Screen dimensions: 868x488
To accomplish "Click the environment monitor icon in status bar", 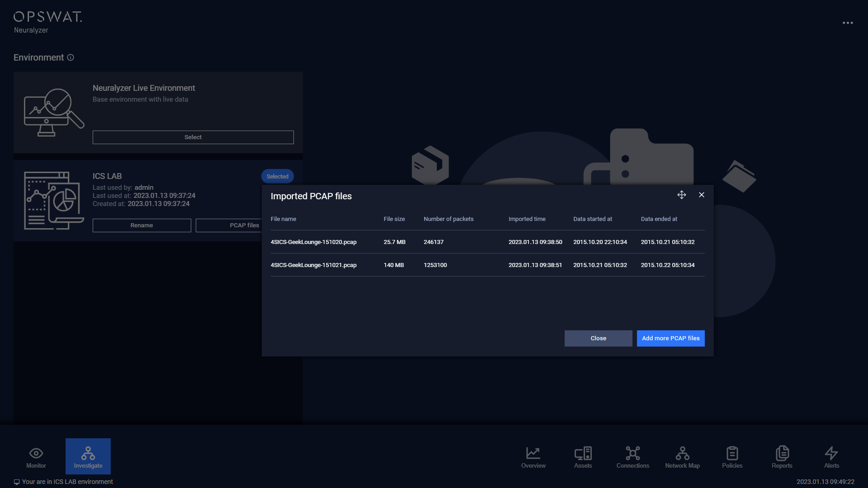I will (x=17, y=482).
